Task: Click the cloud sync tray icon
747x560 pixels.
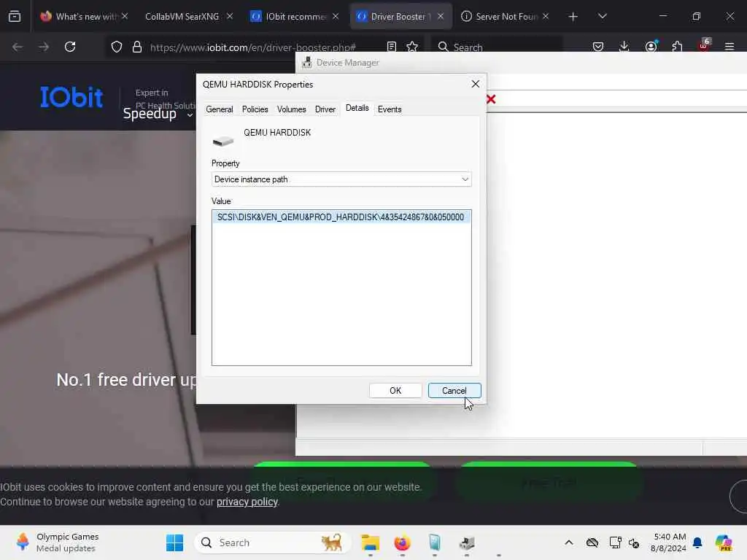Action: [x=592, y=542]
